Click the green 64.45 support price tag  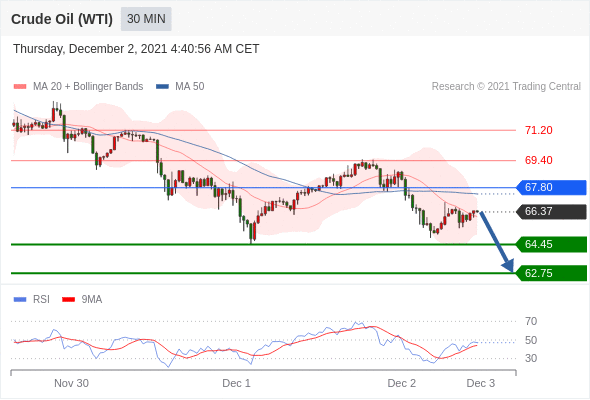[550, 244]
